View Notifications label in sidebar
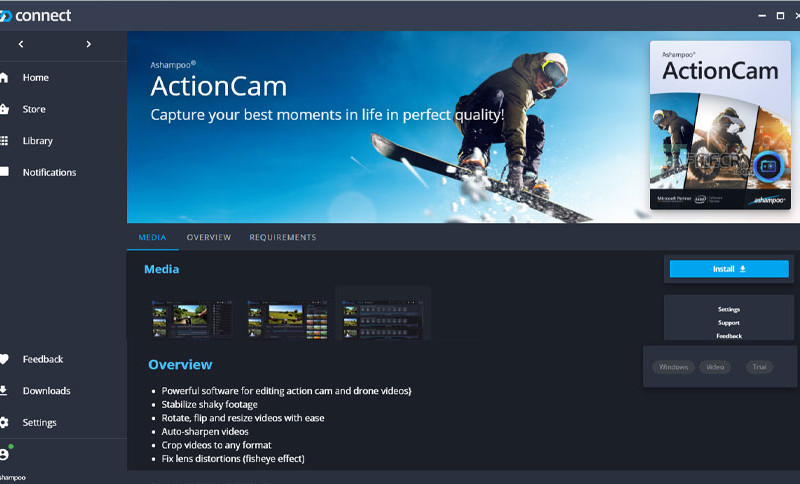 pos(49,172)
